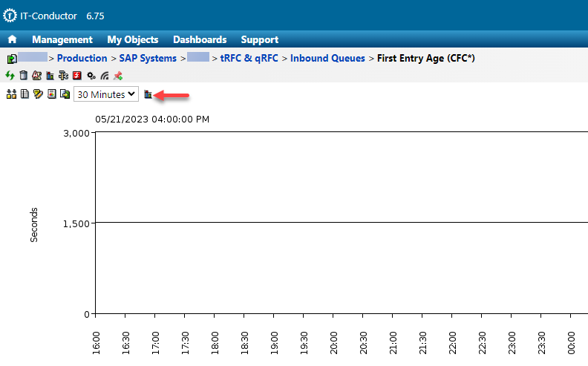Screen dimensions: 588x366
Task: Click the gears settings icon
Action: point(91,75)
